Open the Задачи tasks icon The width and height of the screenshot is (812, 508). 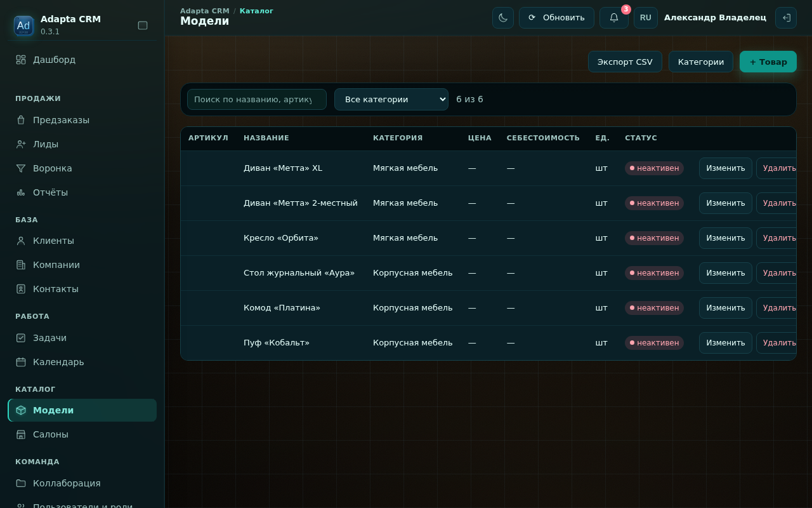point(21,338)
